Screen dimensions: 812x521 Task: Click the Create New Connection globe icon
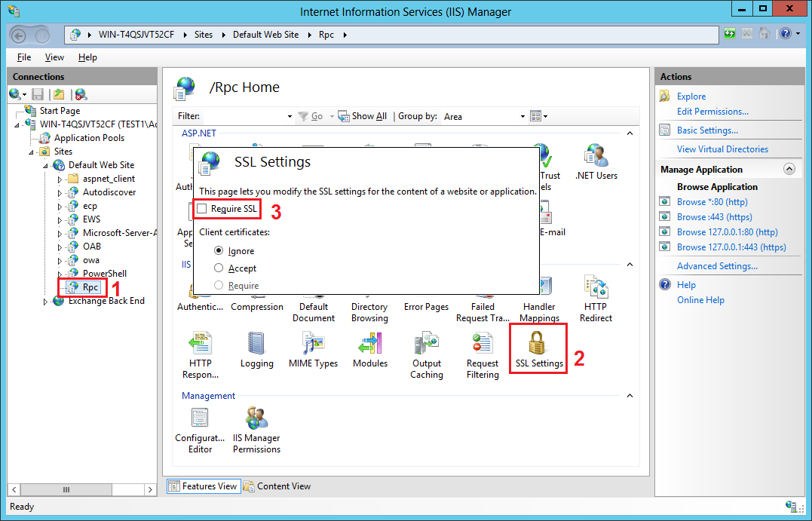click(x=15, y=94)
